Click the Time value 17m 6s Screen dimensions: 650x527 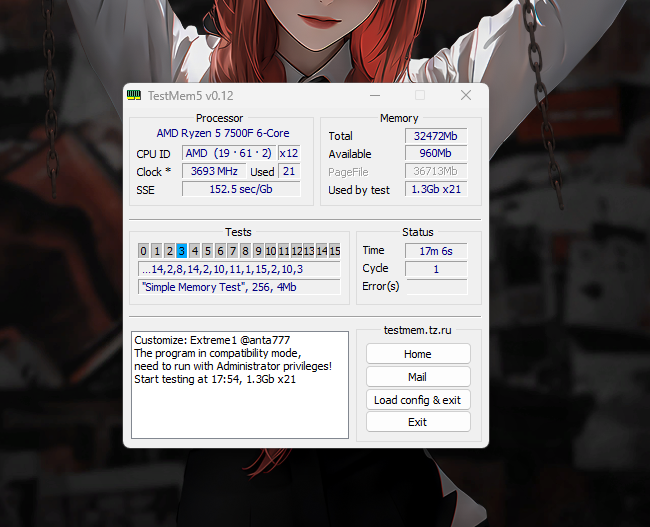point(436,251)
